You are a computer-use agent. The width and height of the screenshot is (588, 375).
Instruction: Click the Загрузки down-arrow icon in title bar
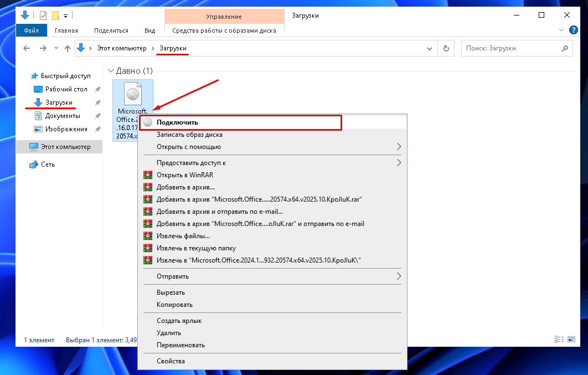coord(25,15)
